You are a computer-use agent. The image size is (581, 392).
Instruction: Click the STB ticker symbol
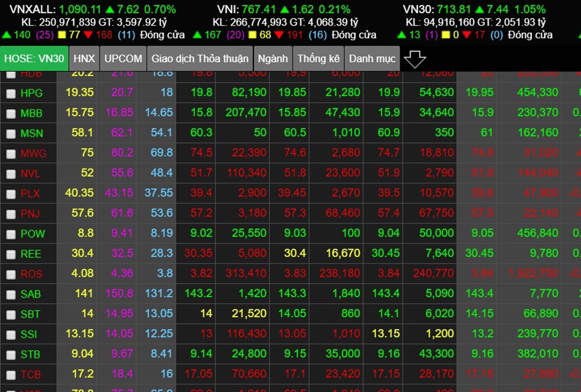[x=30, y=354]
